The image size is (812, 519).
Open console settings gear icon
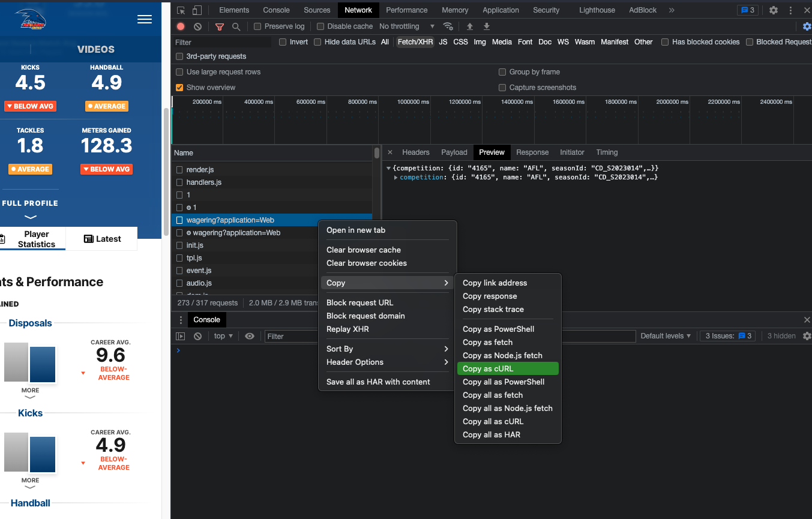(x=807, y=336)
